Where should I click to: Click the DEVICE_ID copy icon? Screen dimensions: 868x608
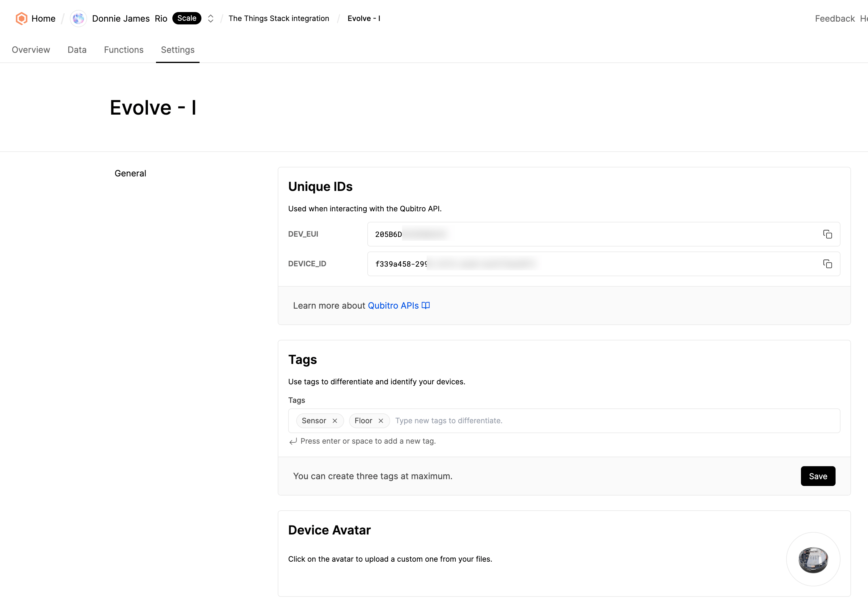point(828,263)
